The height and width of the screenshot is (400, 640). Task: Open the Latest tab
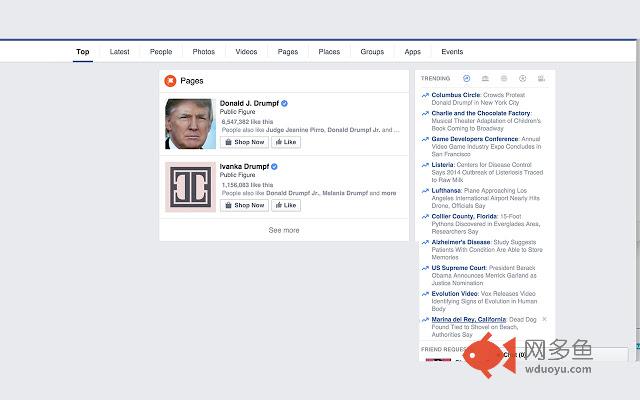(x=119, y=52)
